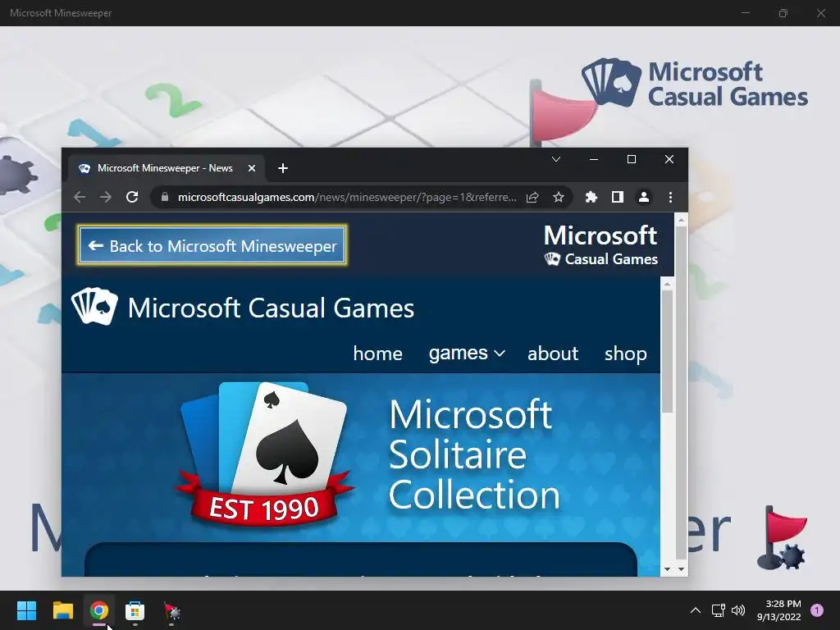Screen dimensions: 840x630
Task: Close the Microsoft Minesweeper - News tab
Action: pos(251,168)
